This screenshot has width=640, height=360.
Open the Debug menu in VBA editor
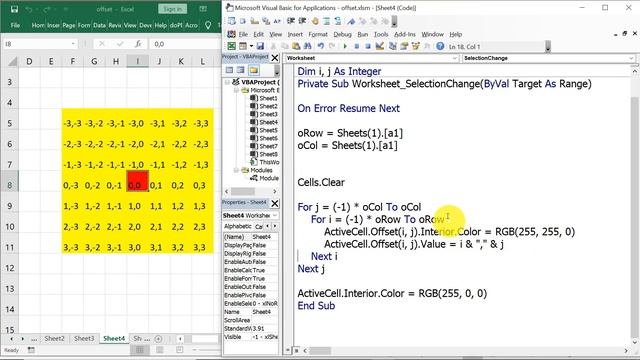[342, 34]
